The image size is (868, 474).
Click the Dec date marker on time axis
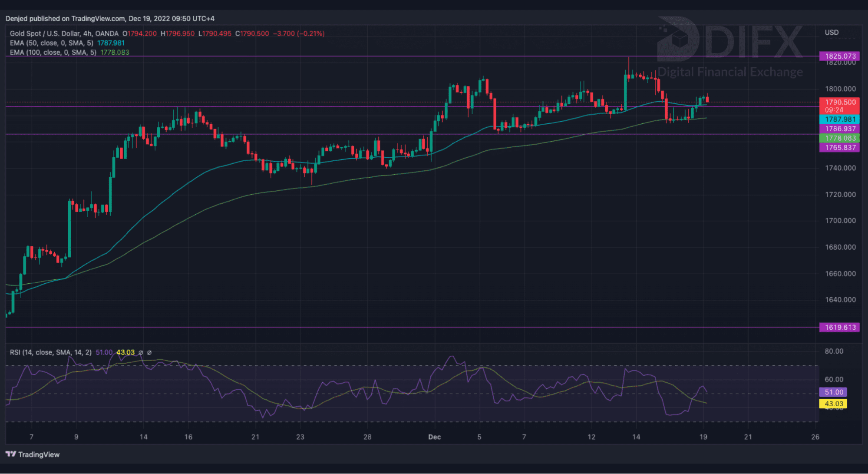434,437
